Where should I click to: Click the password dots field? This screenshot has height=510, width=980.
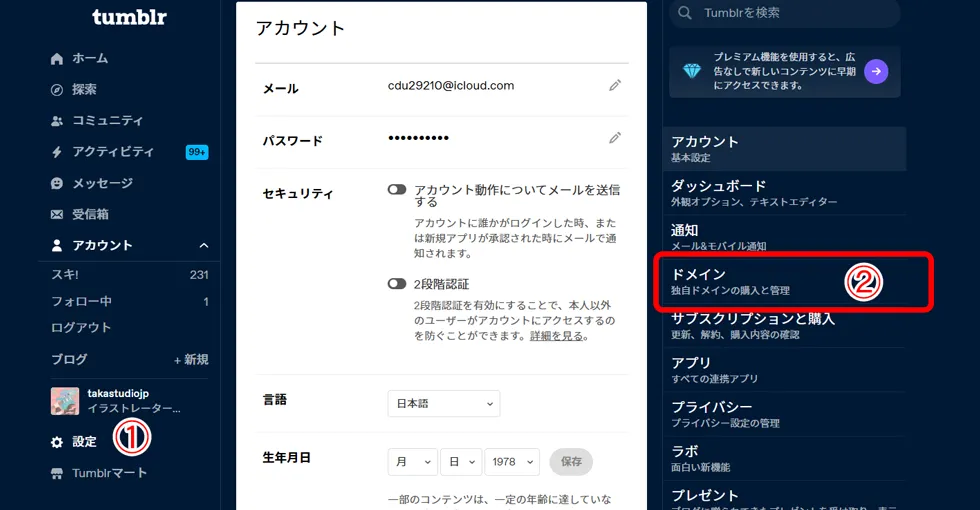(418, 138)
